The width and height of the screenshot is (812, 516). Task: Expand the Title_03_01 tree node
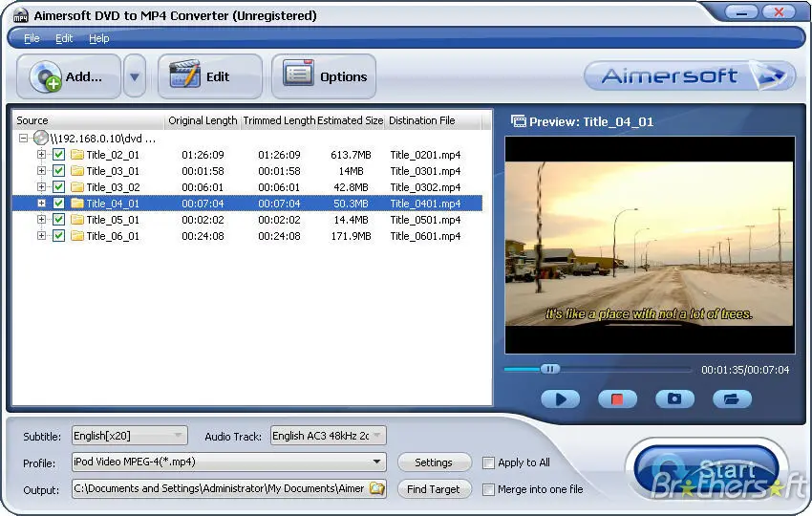(x=41, y=170)
